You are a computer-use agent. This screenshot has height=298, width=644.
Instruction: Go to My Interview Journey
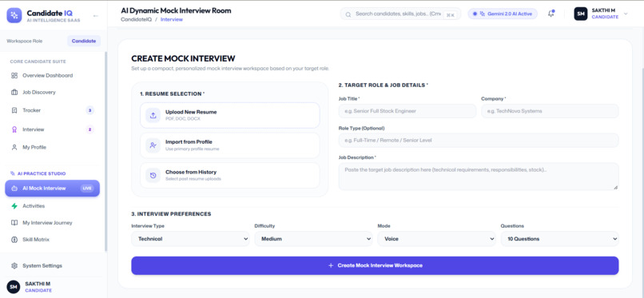tap(53, 223)
